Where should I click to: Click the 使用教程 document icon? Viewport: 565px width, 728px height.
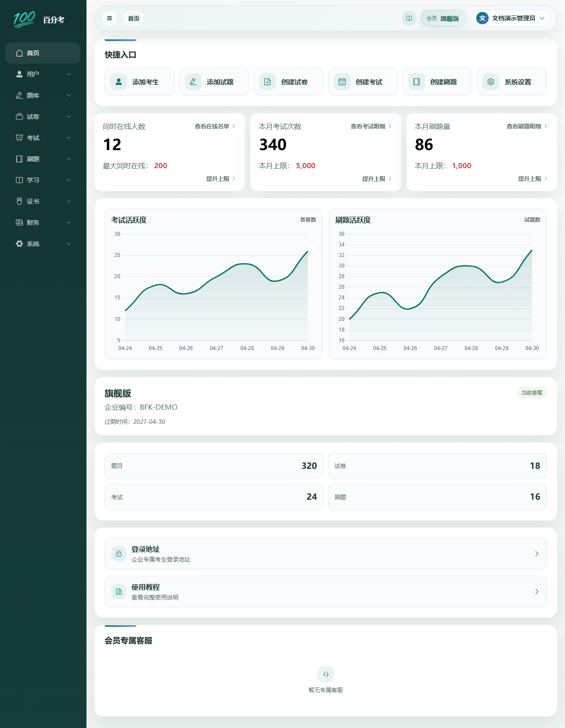point(119,592)
